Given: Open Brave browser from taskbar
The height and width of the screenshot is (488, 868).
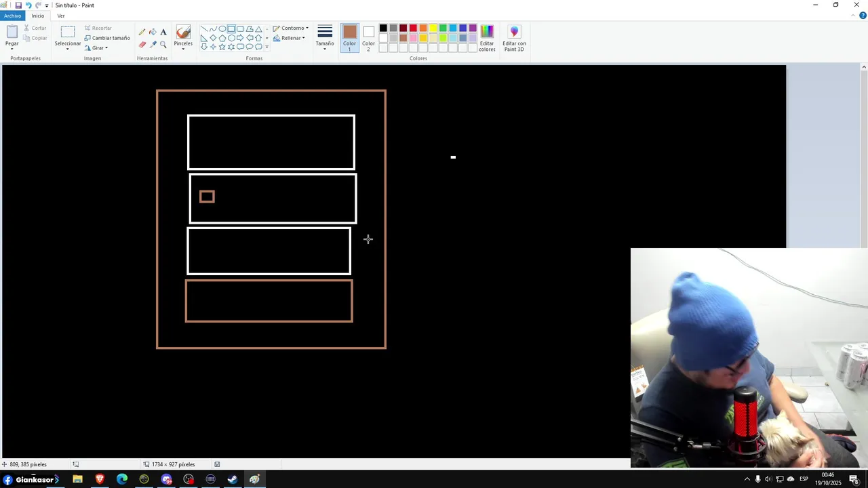Looking at the screenshot, I should [100, 479].
